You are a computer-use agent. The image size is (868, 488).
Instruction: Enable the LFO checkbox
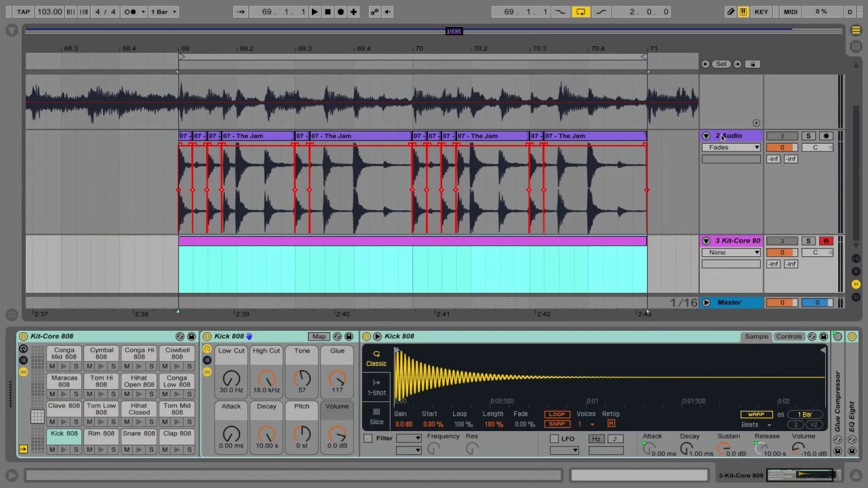[554, 439]
